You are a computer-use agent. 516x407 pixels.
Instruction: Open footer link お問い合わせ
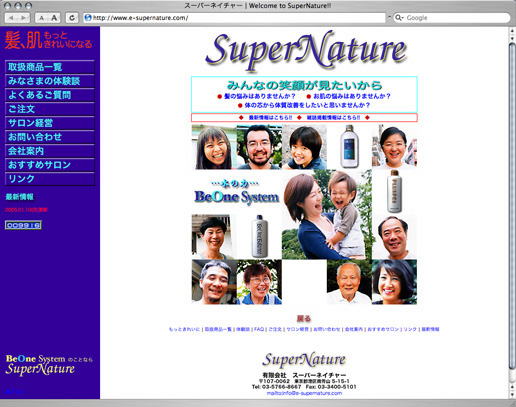(x=327, y=329)
